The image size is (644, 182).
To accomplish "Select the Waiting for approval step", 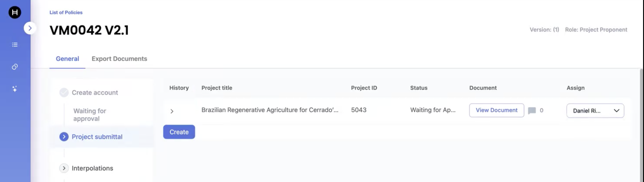I will coord(89,115).
